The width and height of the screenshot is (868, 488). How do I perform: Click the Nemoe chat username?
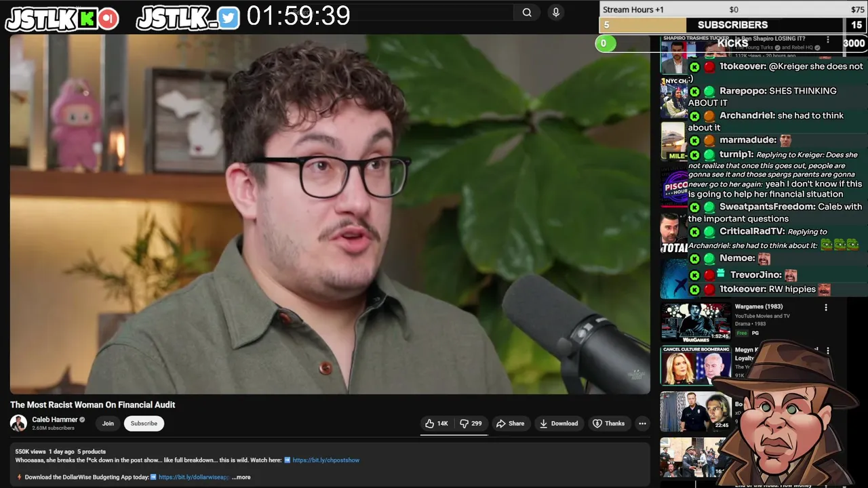pos(737,258)
